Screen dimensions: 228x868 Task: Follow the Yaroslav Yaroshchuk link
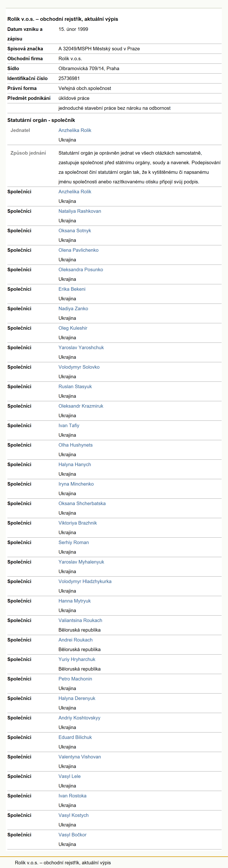81,348
